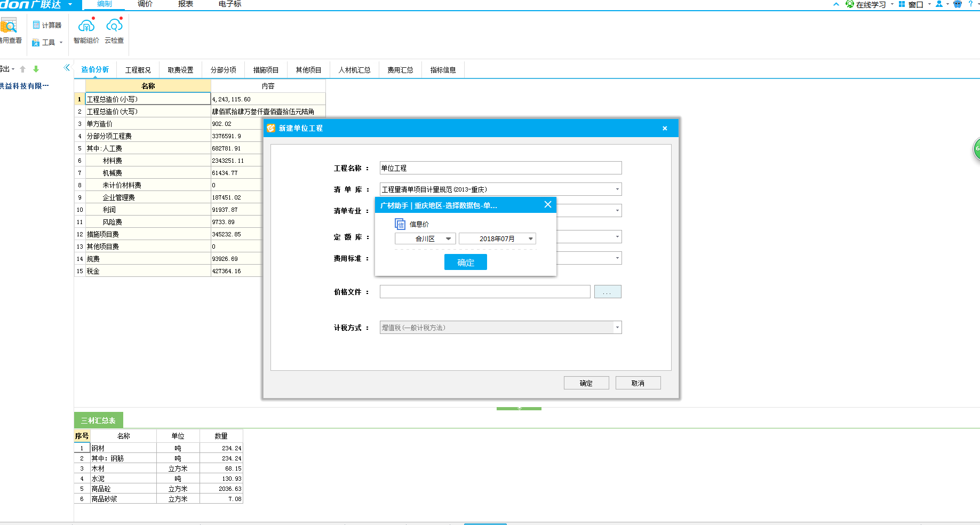Switch to the 报表 ribbon tab

186,4
